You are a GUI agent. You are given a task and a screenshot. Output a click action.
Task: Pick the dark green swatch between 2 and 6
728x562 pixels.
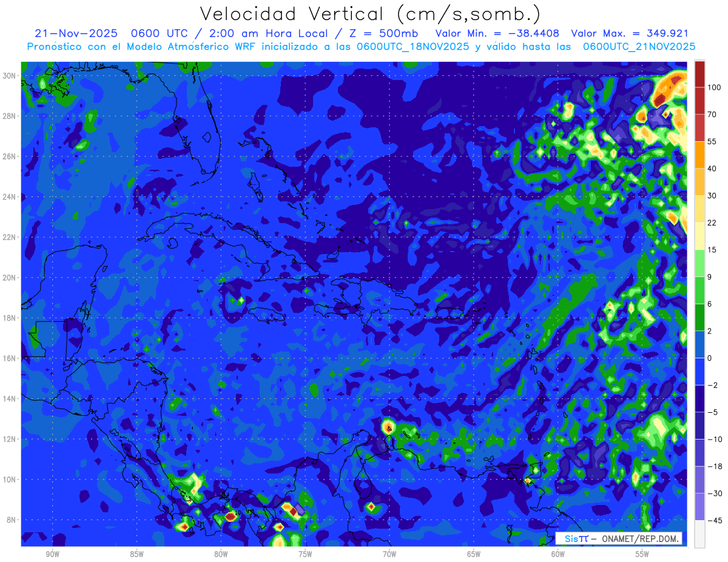[x=699, y=317]
